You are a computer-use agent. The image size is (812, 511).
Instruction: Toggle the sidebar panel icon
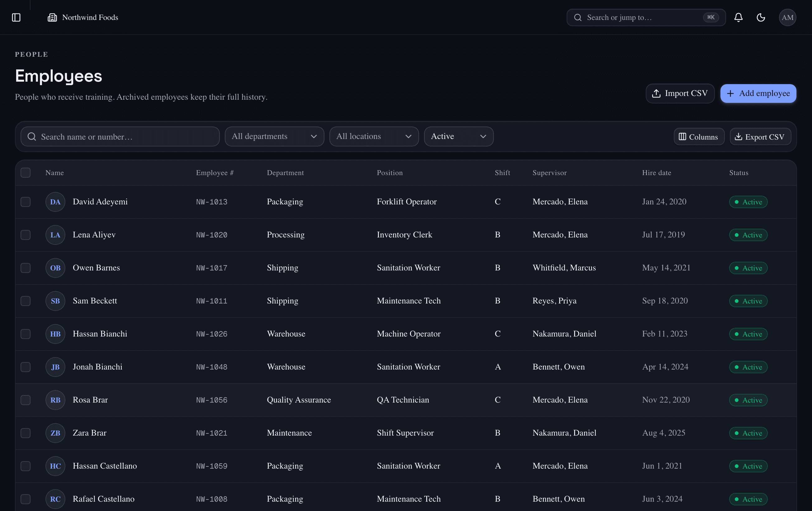tap(16, 17)
